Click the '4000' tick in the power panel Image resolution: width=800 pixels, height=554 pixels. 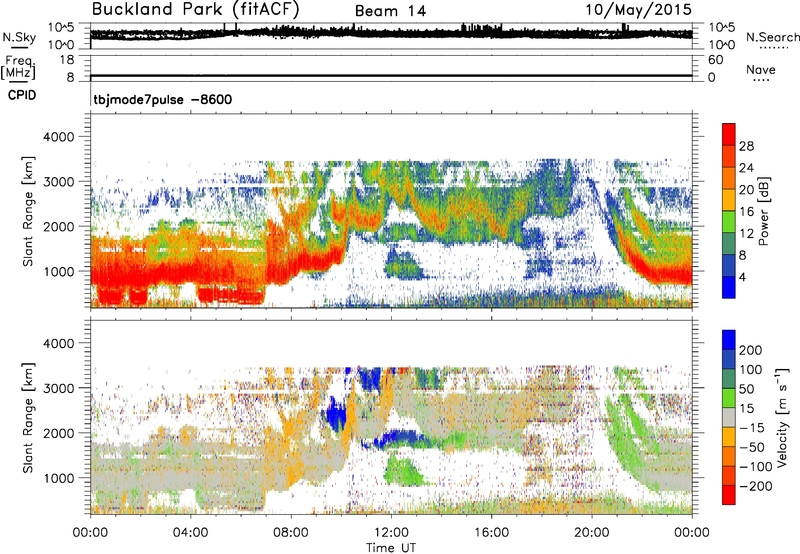pos(58,137)
